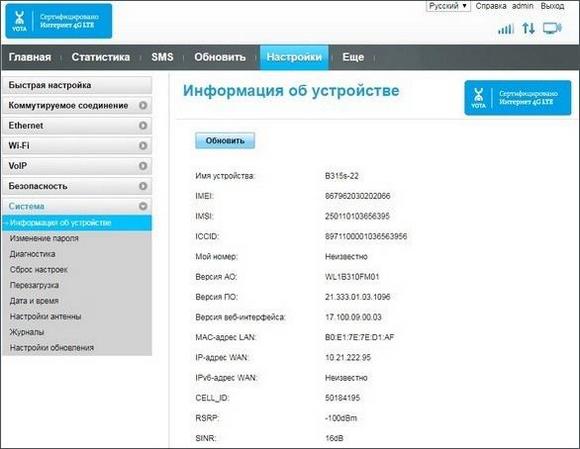Open the SMS tab

tap(162, 57)
